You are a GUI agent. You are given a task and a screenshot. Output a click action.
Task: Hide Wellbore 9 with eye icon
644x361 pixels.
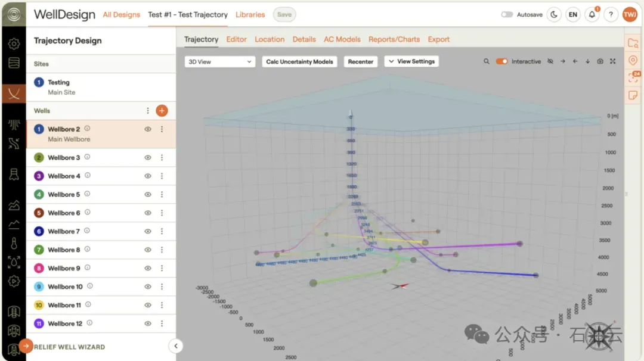(148, 268)
